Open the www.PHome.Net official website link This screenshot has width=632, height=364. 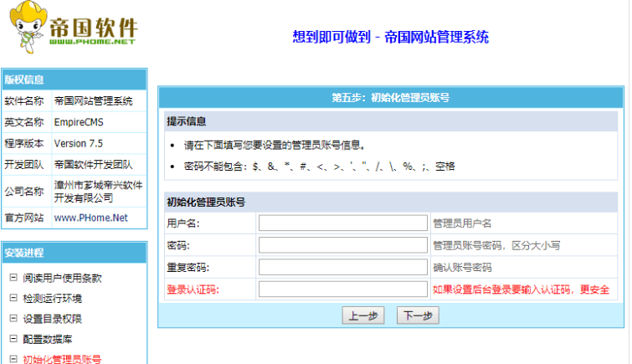[90, 218]
